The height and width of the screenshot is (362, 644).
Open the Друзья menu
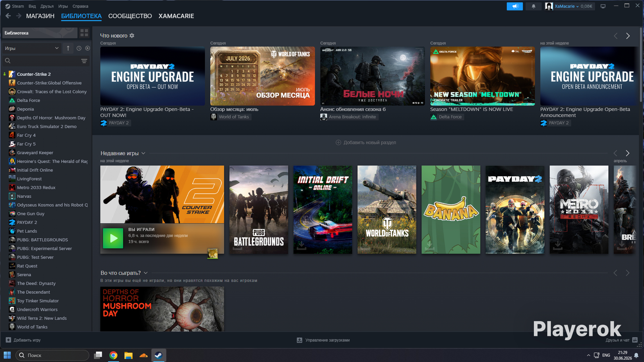click(47, 6)
